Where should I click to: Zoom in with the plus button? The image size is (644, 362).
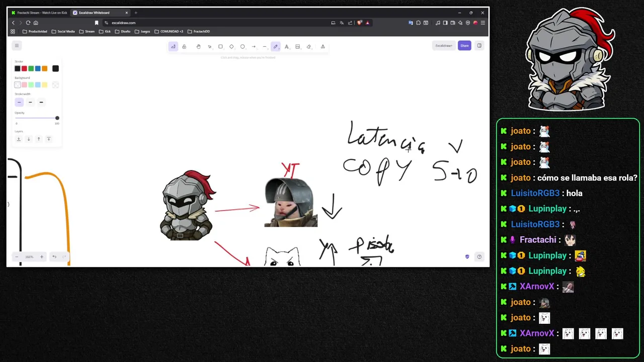[x=42, y=257]
